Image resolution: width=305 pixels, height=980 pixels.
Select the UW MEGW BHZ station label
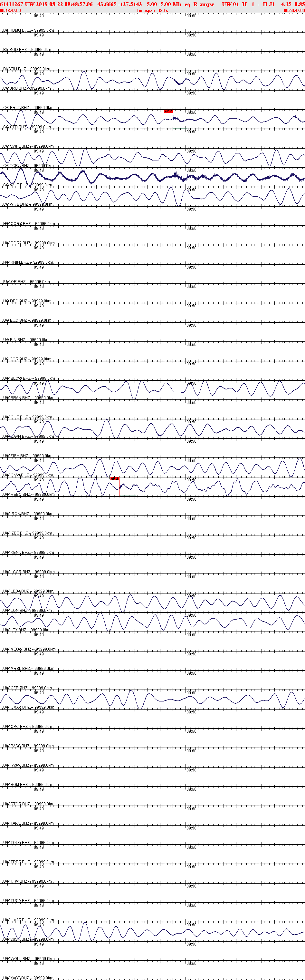pos(29,649)
